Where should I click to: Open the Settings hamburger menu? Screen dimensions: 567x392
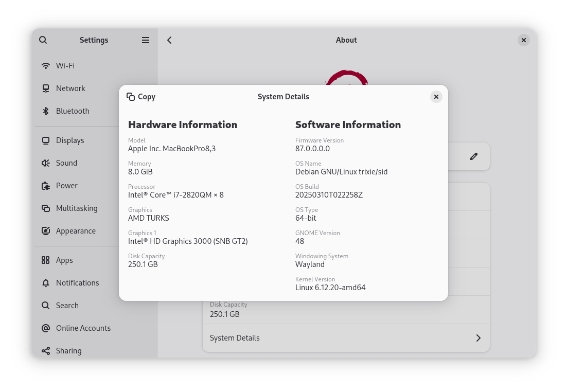pyautogui.click(x=146, y=40)
